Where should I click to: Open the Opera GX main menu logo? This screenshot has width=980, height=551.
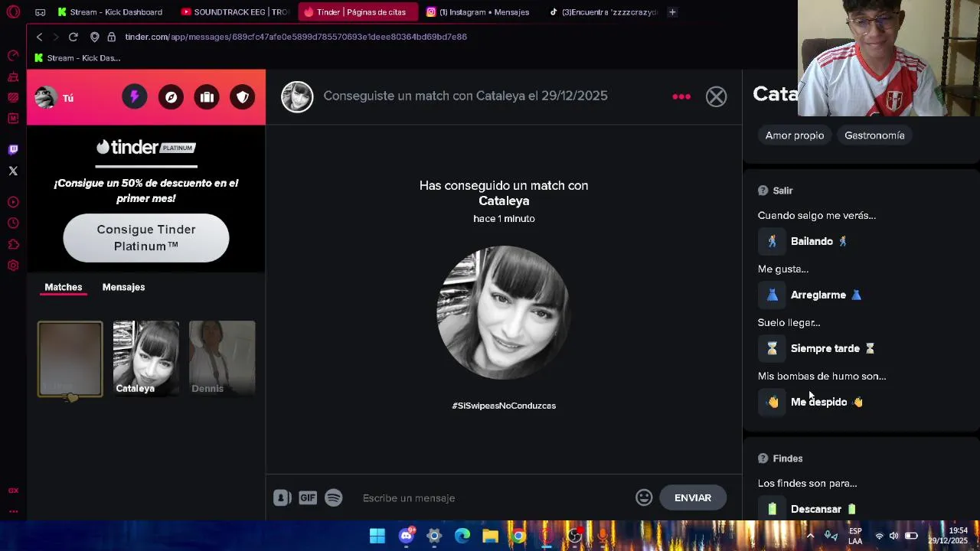(x=13, y=12)
